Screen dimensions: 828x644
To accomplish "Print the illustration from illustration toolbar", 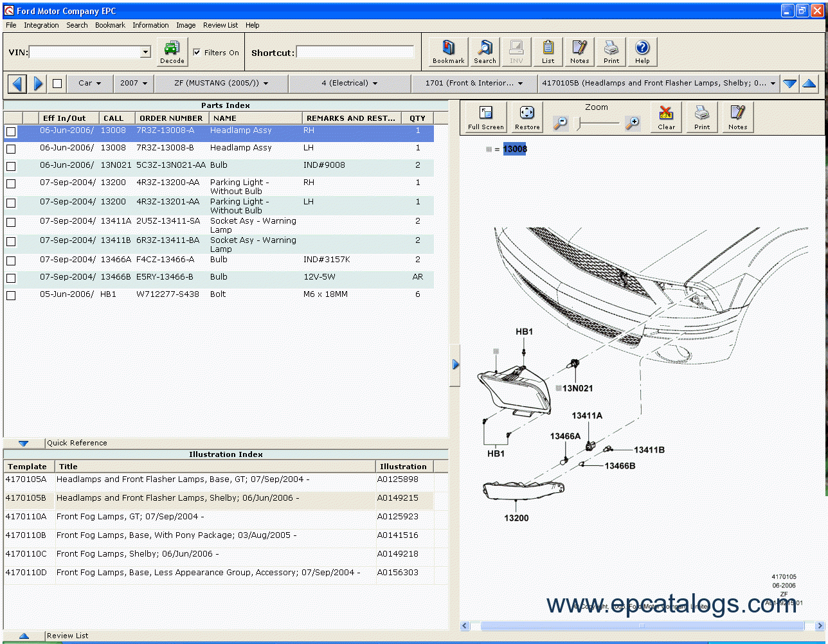I will click(x=702, y=118).
